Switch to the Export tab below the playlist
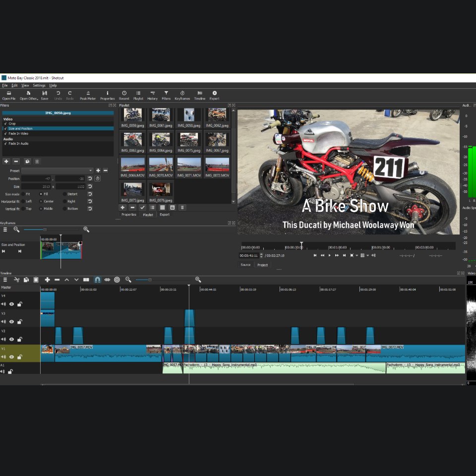The height and width of the screenshot is (476, 476). (165, 214)
